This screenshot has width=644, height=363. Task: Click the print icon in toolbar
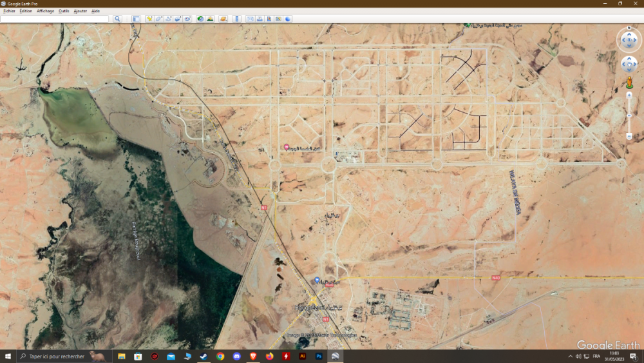click(260, 19)
